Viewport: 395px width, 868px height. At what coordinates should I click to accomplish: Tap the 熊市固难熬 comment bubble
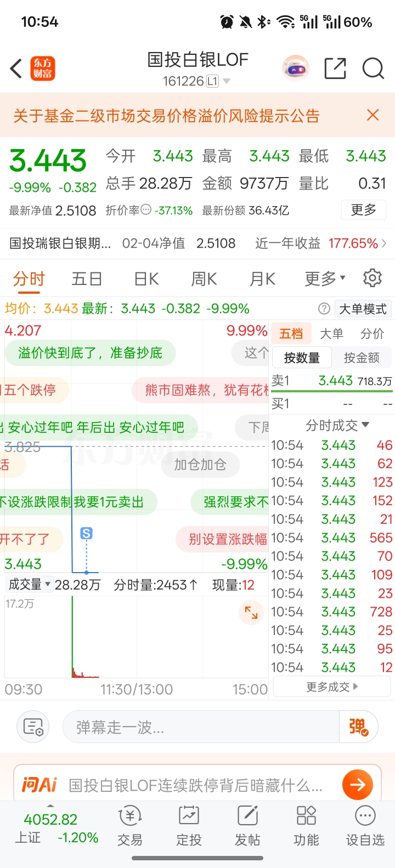(x=201, y=390)
